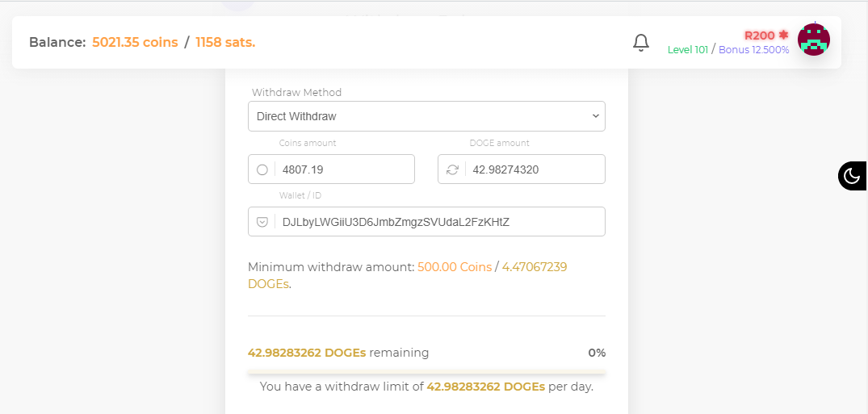Click the wallet icon in the Wallet/ID field
This screenshot has width=868, height=414.
262,222
